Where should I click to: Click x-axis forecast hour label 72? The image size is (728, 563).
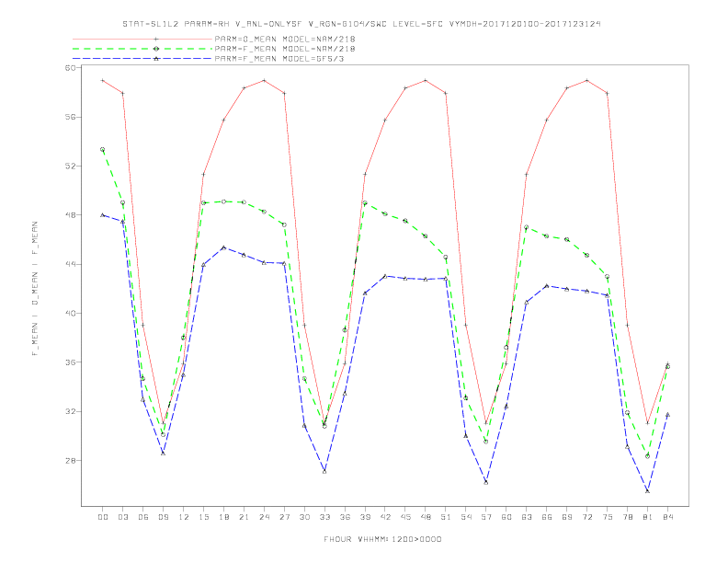click(x=586, y=517)
